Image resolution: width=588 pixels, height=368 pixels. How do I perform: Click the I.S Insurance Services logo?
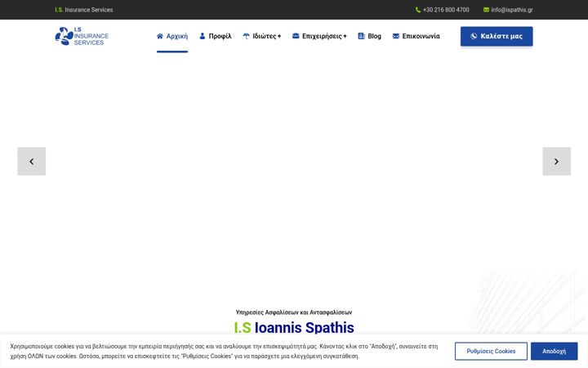pyautogui.click(x=82, y=36)
